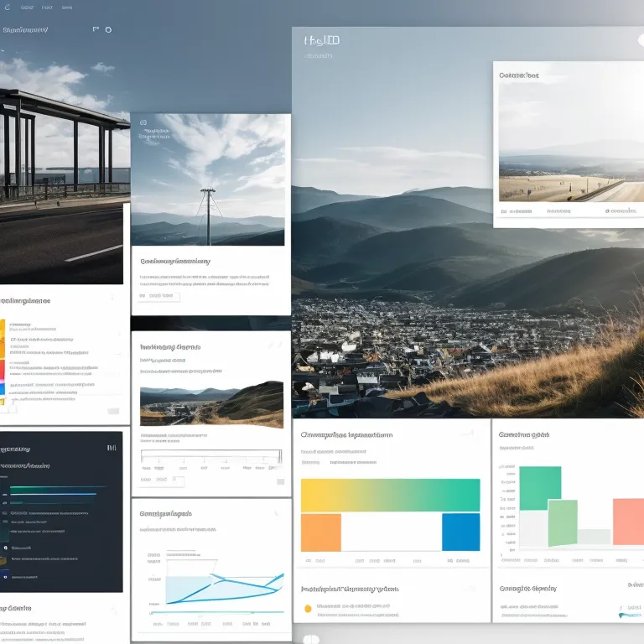Click the small icon atop the power line card
This screenshot has height=644, width=644.
point(144,122)
